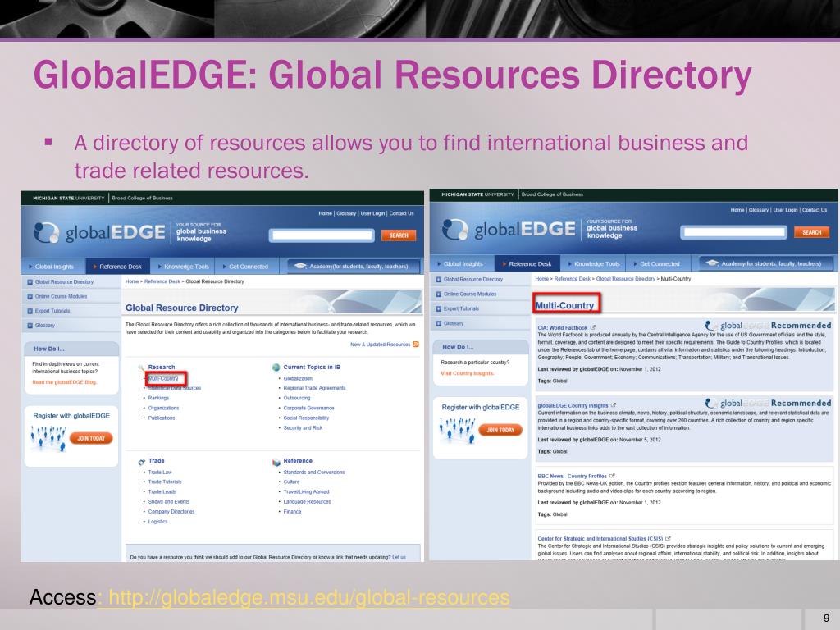Open the Organizations link under Research
This screenshot has height=630, width=840.
(x=163, y=408)
